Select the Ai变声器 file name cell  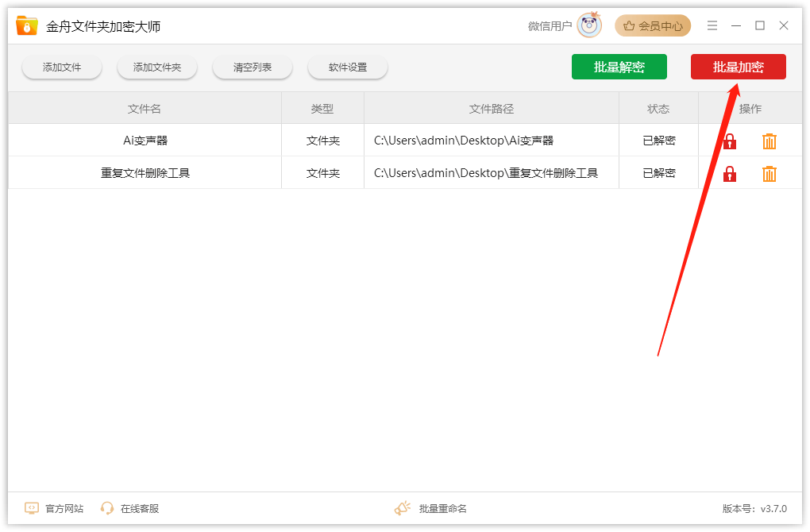click(x=145, y=141)
